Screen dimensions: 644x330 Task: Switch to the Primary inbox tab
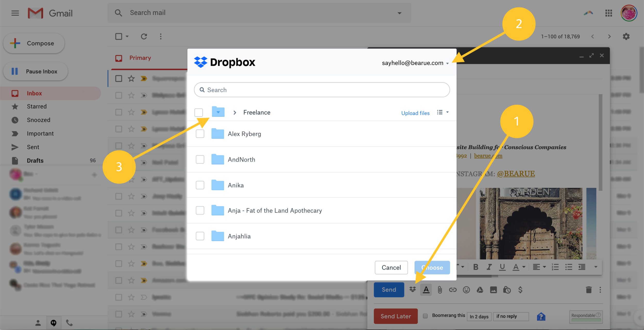140,58
